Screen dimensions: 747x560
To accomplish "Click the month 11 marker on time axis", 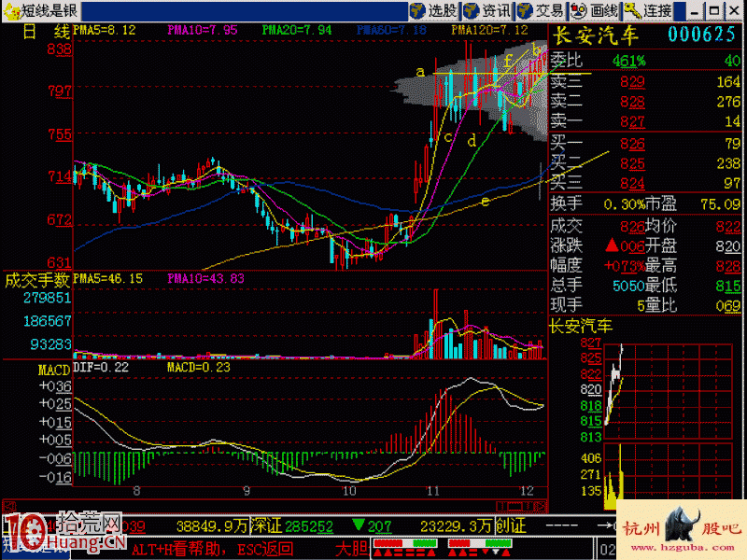I will tap(433, 491).
